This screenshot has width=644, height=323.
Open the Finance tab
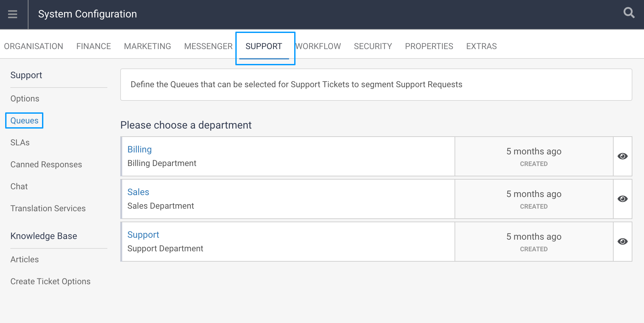point(93,46)
